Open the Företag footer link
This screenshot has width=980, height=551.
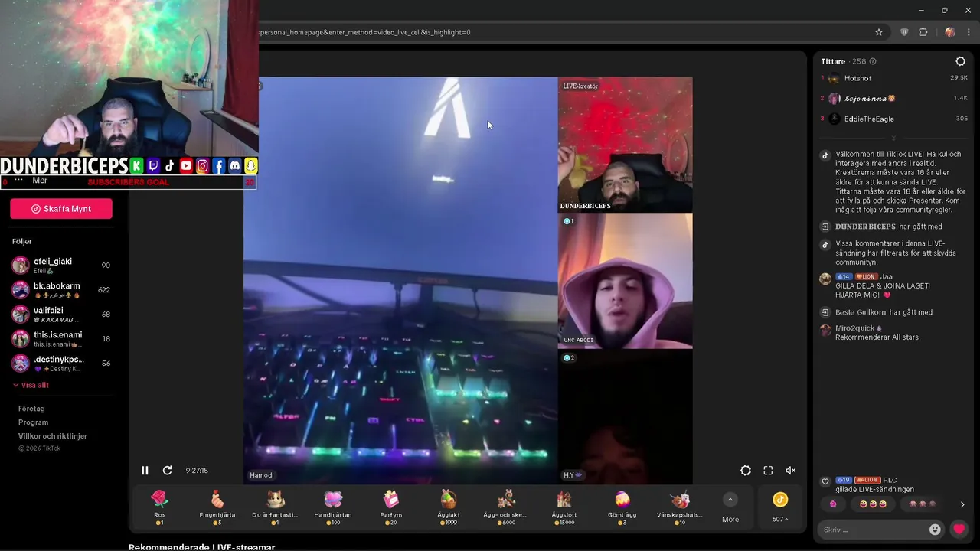[31, 409]
